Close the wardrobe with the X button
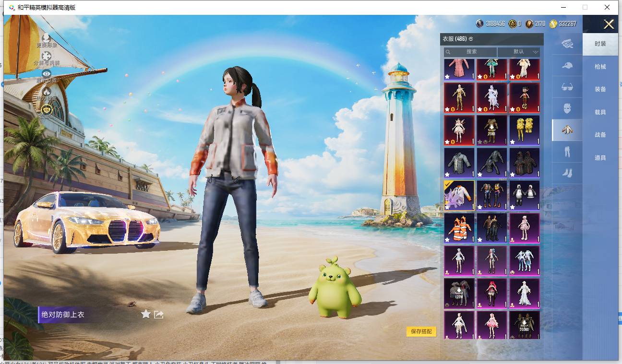Image resolution: width=622 pixels, height=364 pixels. [x=609, y=24]
